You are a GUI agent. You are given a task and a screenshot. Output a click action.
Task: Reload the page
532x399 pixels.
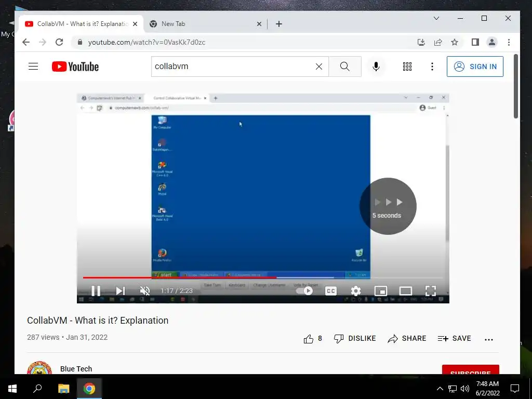(x=59, y=42)
